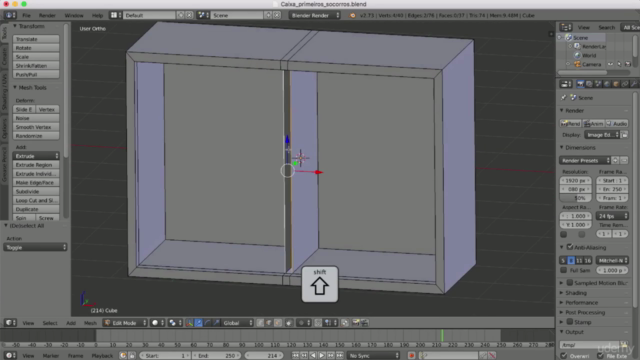Open the World properties tab icon
This screenshot has width=640, height=360.
click(x=607, y=84)
